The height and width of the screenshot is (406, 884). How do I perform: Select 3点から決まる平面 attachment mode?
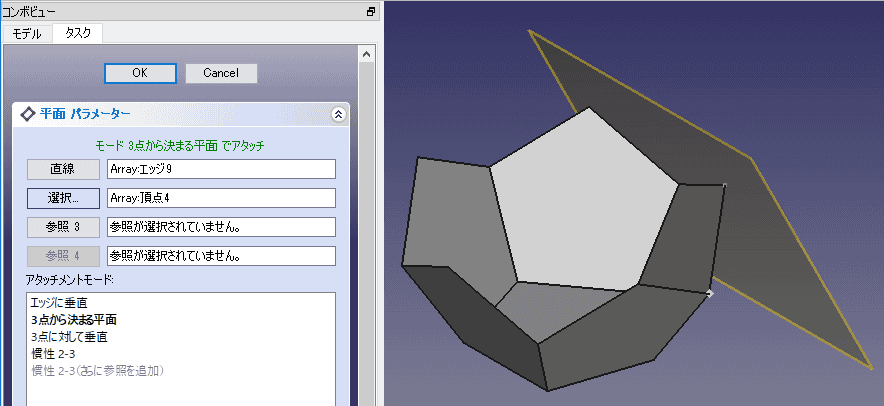click(74, 320)
